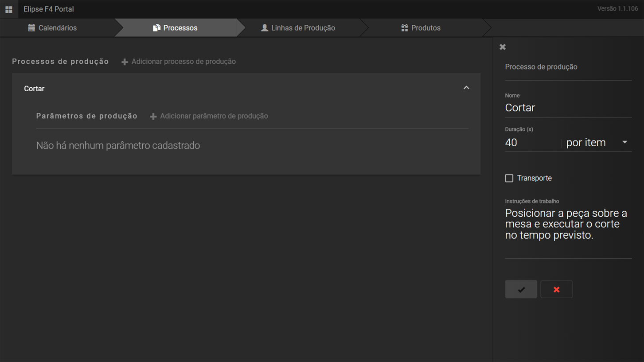Switch to the Produtos tab

click(x=421, y=28)
